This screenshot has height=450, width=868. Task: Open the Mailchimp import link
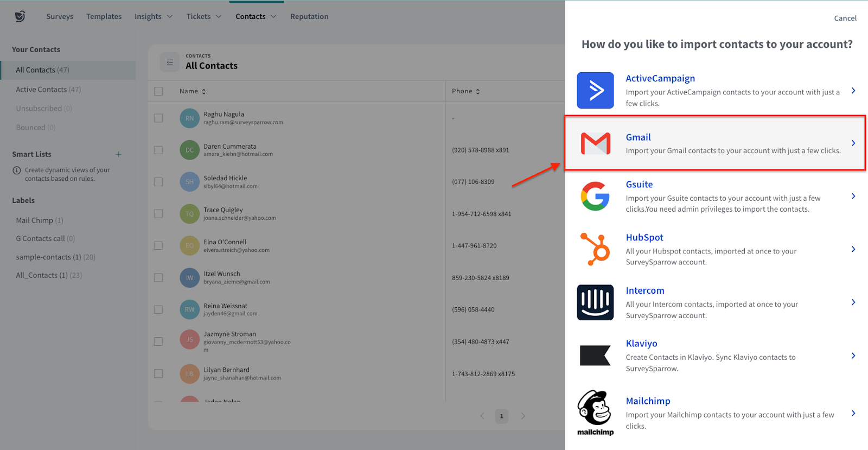coord(648,401)
